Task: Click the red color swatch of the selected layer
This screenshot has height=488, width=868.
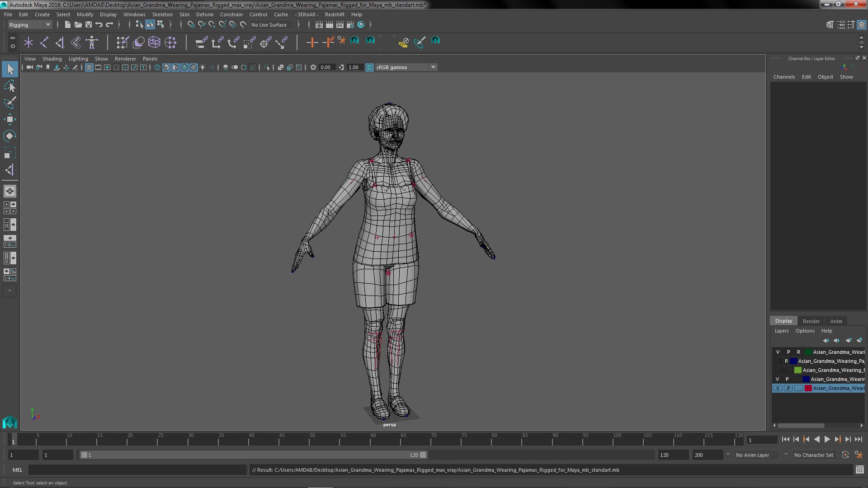Action: click(x=808, y=388)
